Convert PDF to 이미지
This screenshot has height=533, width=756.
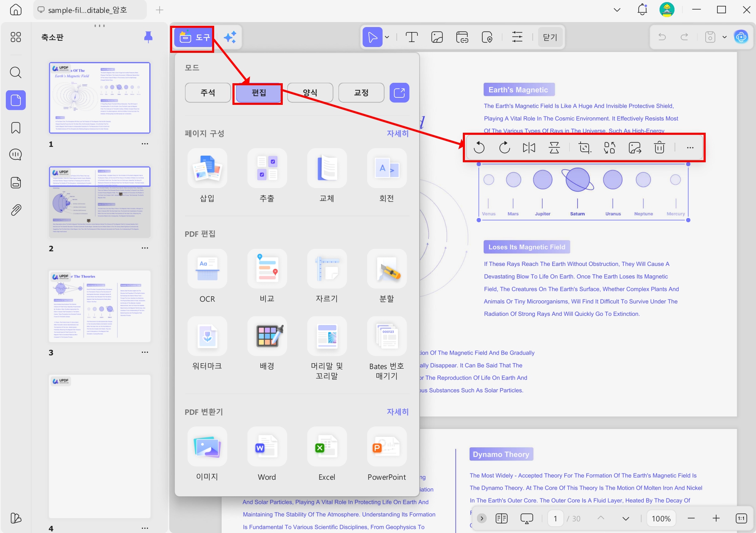tap(207, 446)
